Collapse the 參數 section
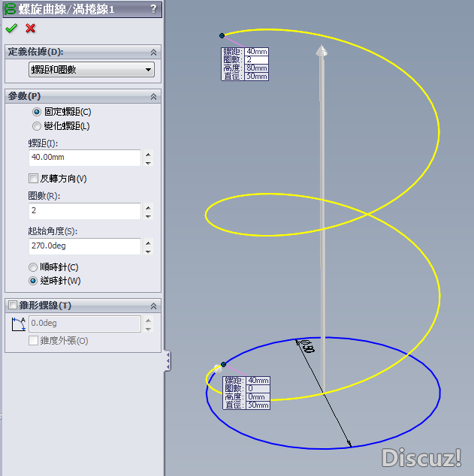Screen dimensions: 474x476 (x=154, y=97)
